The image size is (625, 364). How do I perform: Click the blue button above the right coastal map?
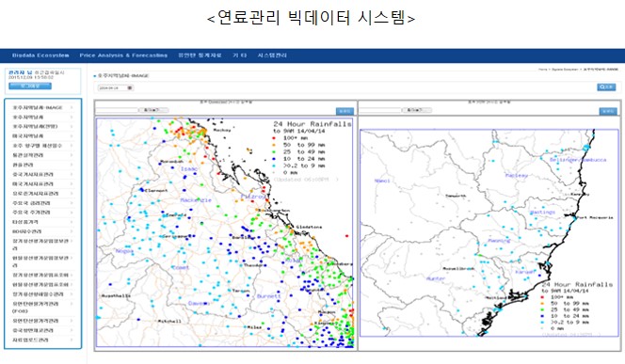click(608, 111)
